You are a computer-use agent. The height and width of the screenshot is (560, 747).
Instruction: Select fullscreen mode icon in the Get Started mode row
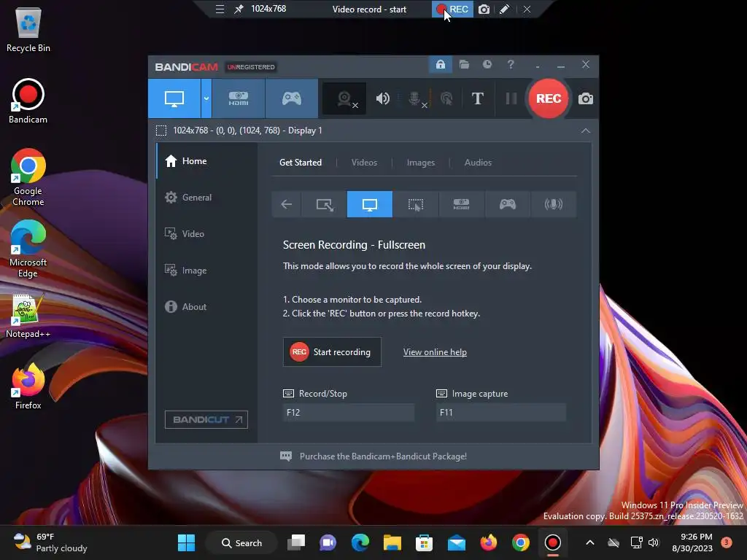(370, 204)
